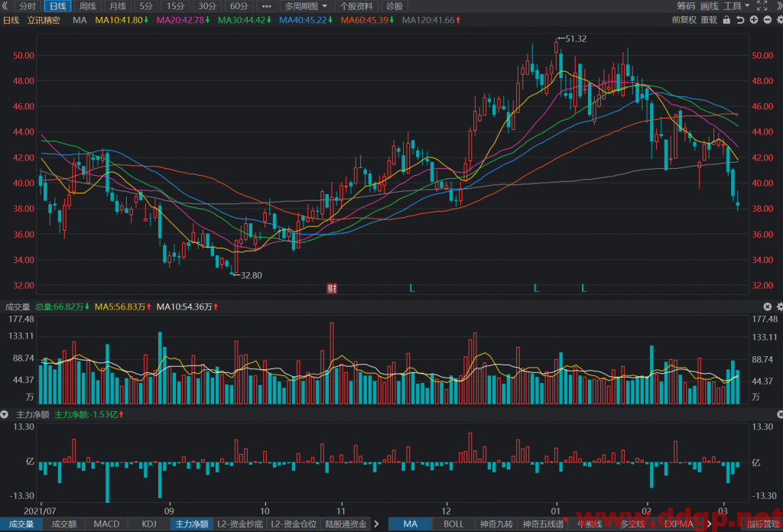
Task: Open the 工具 tools dropdown
Action: 736,6
